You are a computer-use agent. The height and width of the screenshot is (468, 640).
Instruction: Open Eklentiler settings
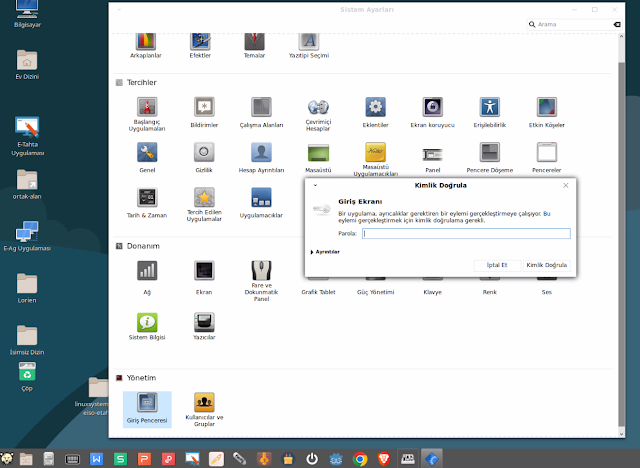376,113
